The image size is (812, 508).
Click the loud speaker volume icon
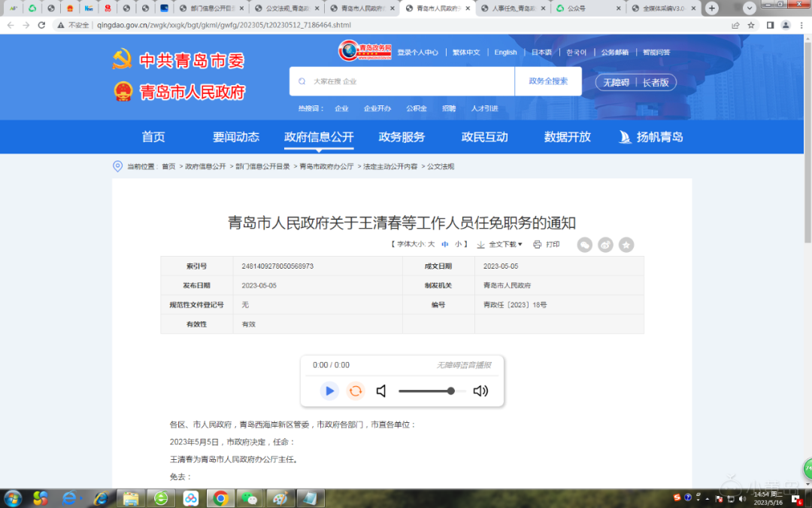pos(480,391)
